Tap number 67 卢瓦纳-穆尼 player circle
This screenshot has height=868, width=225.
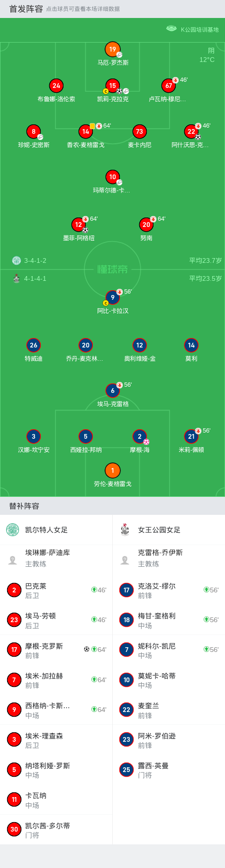click(169, 86)
